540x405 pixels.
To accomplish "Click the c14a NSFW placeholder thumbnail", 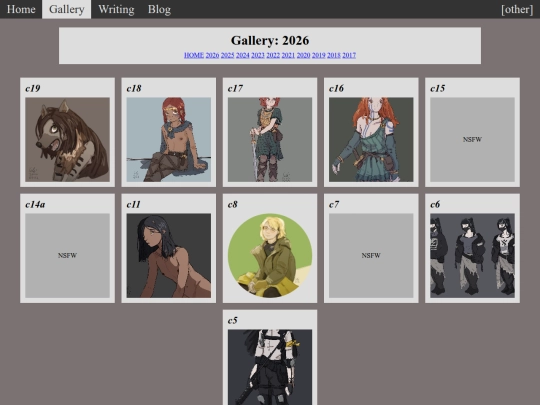I will point(68,256).
